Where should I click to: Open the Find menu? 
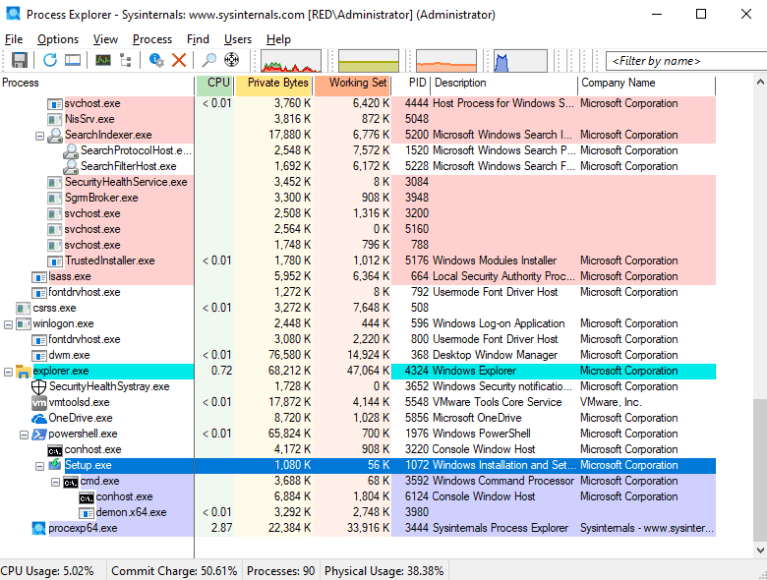tap(198, 39)
